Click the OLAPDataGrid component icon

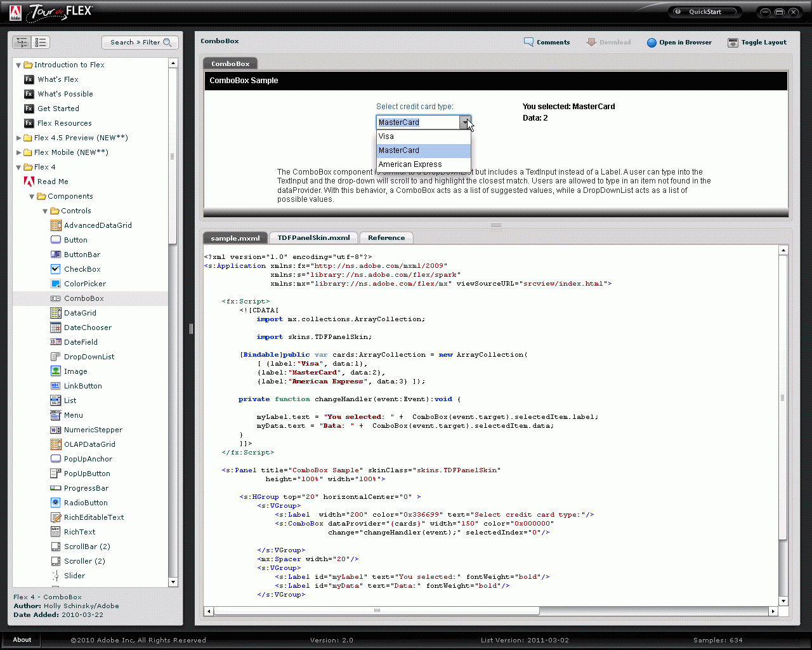pyautogui.click(x=56, y=444)
